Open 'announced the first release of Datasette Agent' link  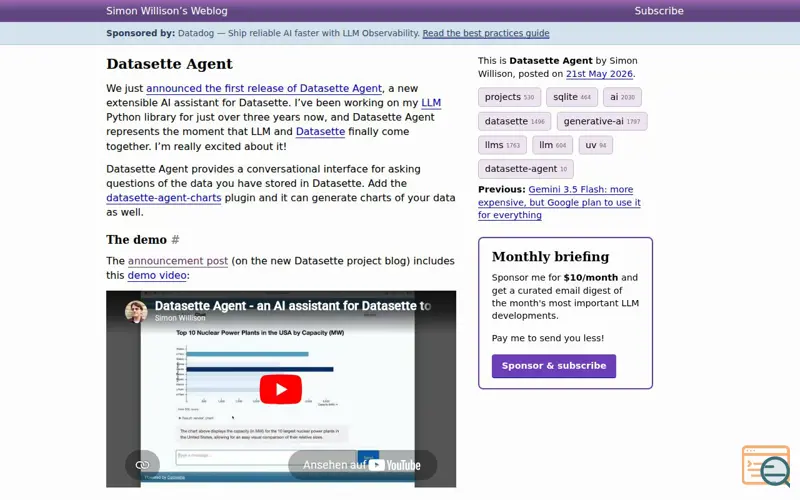264,88
